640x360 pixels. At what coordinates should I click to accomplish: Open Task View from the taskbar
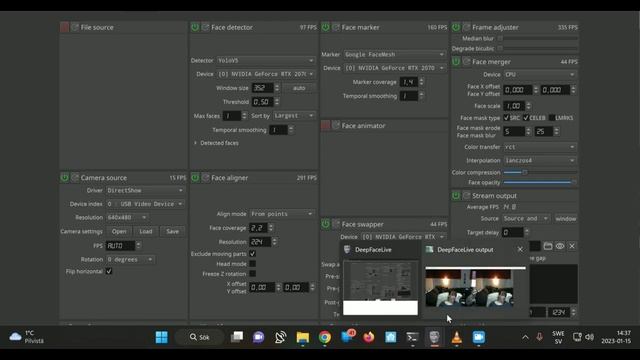[237, 337]
